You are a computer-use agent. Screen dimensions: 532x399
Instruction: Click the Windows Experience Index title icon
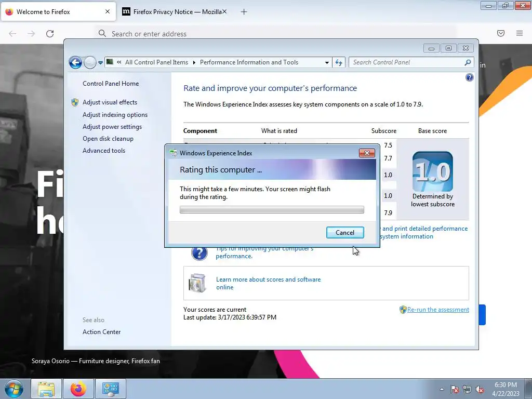(174, 153)
